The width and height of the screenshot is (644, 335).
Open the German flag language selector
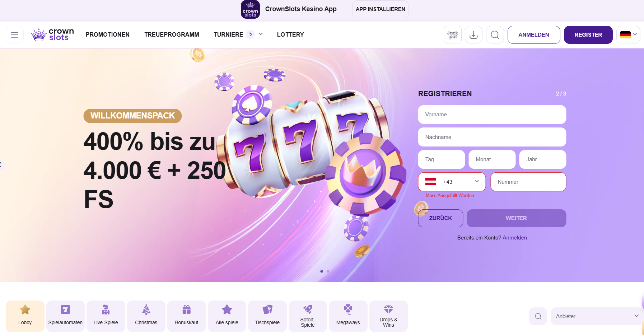(x=628, y=35)
